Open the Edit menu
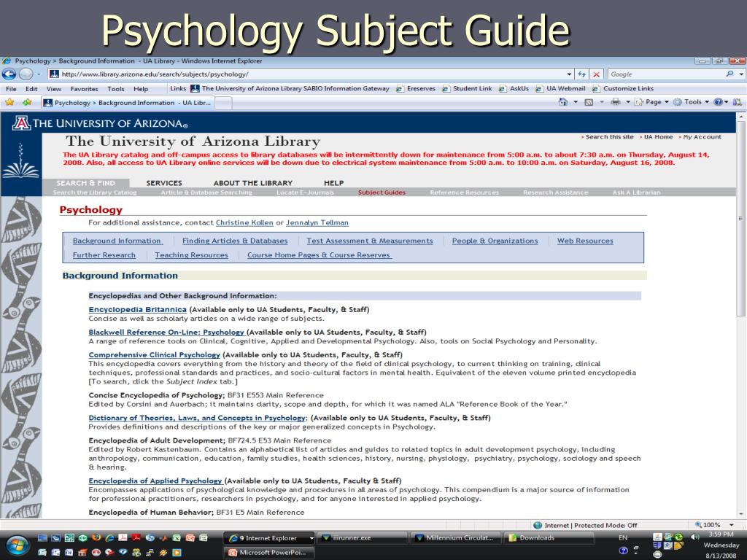The height and width of the screenshot is (560, 747). [x=31, y=88]
